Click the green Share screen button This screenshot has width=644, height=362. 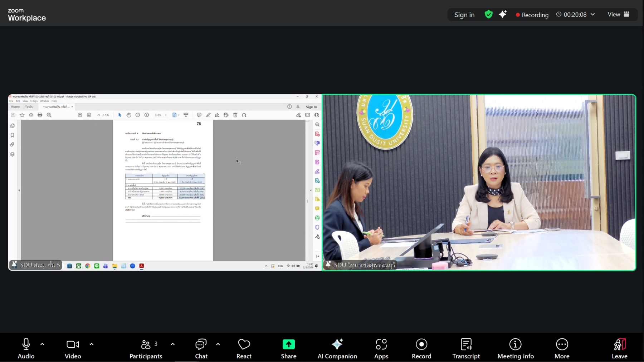pos(288,348)
